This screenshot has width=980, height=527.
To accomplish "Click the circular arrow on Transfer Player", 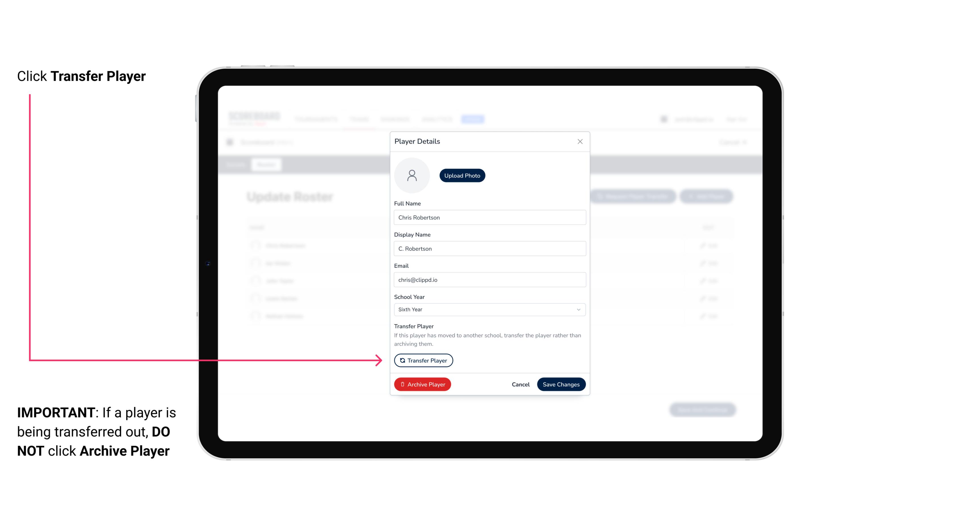I will [401, 360].
